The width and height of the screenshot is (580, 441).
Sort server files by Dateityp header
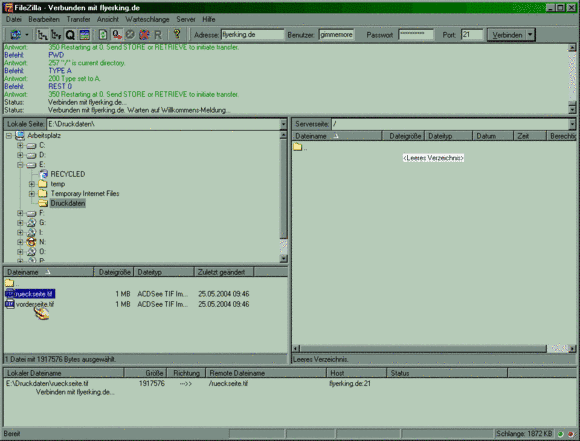448,136
